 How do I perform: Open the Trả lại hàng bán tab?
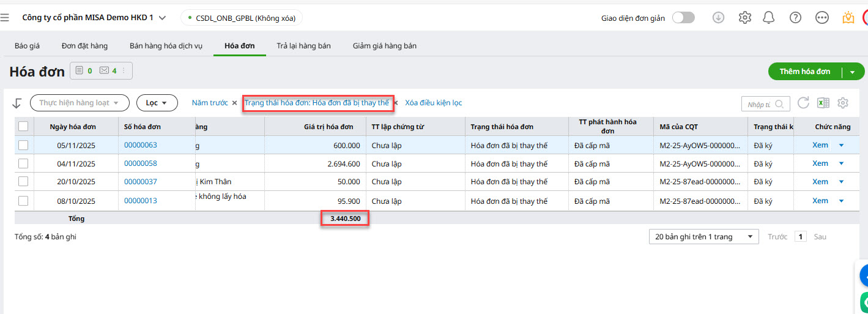303,46
